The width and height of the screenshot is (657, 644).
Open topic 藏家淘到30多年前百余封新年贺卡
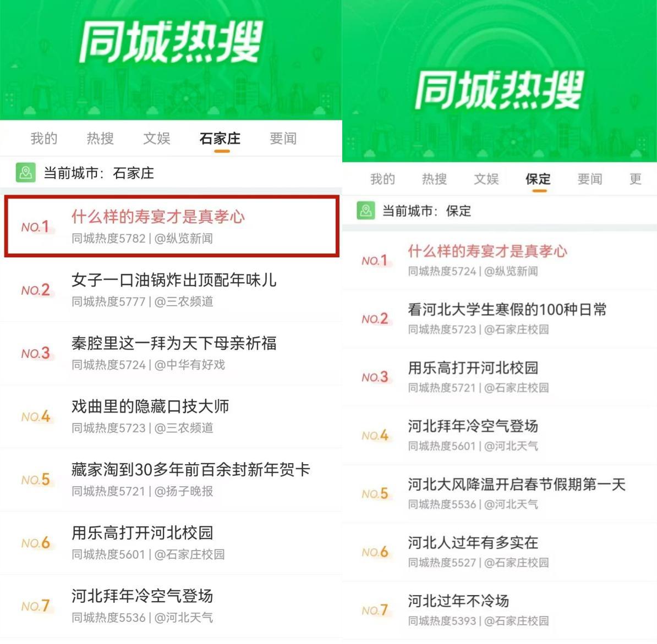coord(190,470)
